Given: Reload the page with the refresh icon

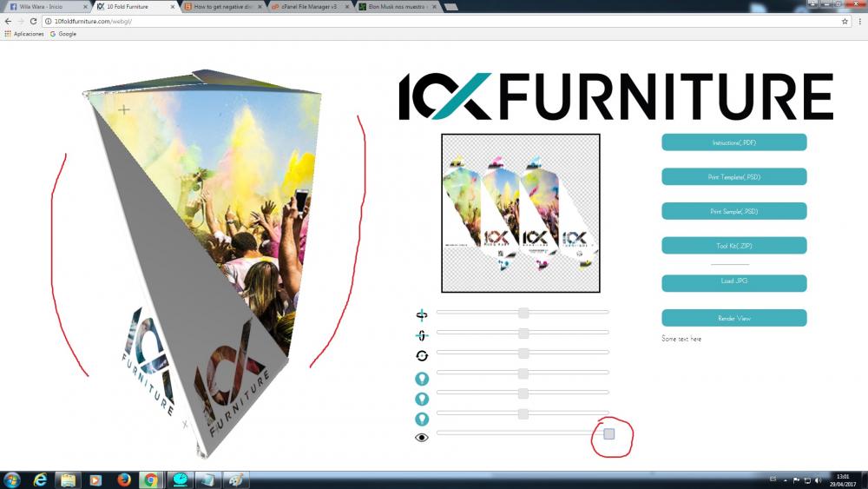Looking at the screenshot, I should tap(33, 21).
